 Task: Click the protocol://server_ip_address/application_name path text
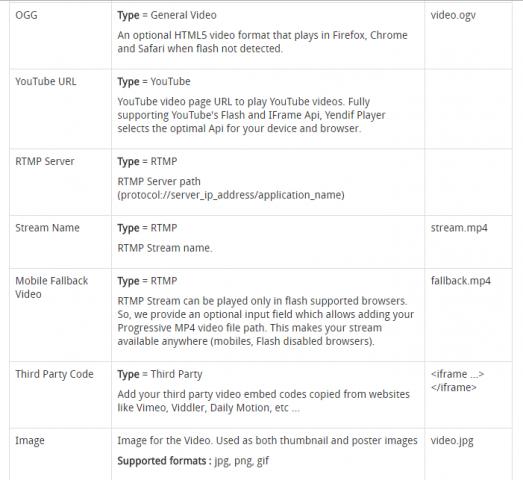[231, 195]
